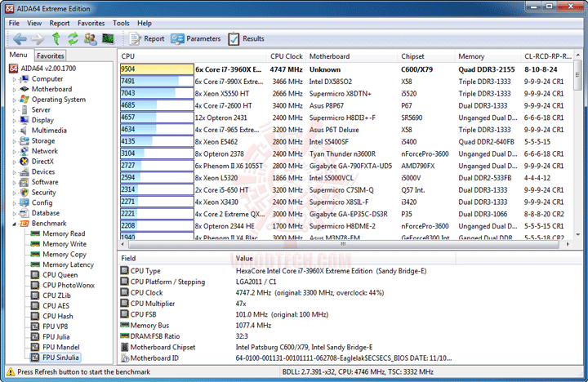Open Results from the toolbar
The image size is (588, 382).
(x=246, y=38)
